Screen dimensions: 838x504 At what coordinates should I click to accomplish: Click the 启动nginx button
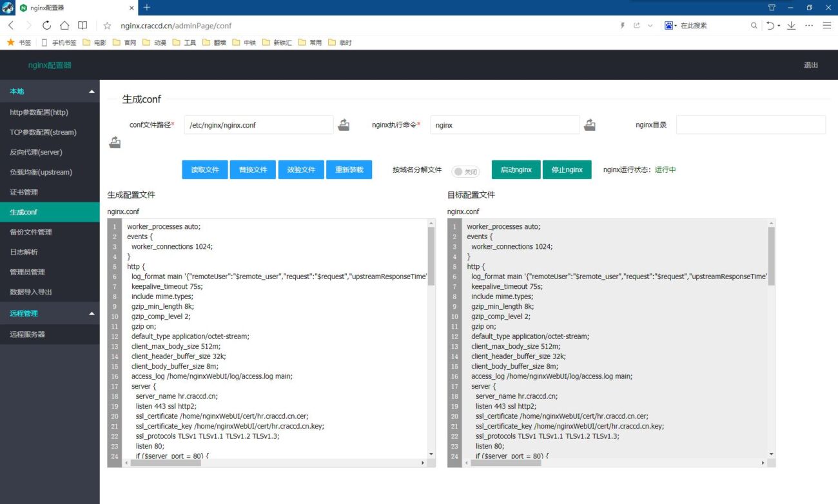click(516, 170)
